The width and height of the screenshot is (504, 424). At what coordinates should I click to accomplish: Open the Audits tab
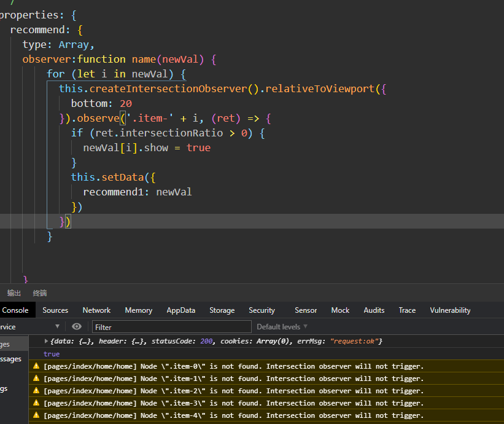[x=374, y=310]
